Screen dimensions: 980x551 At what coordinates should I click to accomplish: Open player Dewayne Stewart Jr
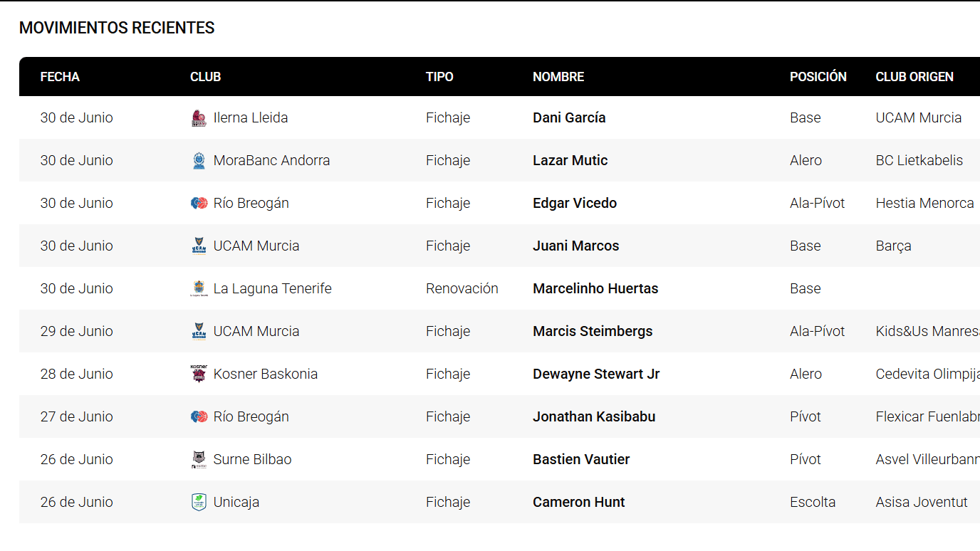596,374
